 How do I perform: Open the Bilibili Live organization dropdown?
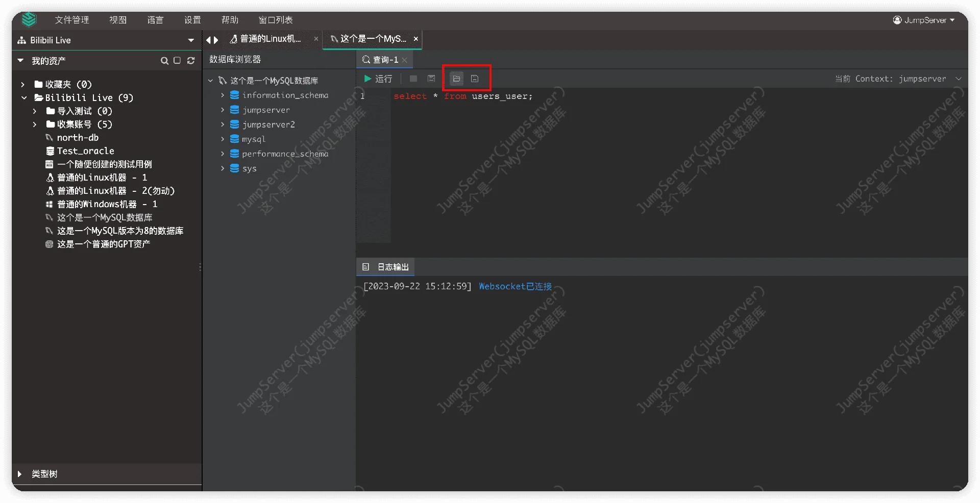pos(107,40)
